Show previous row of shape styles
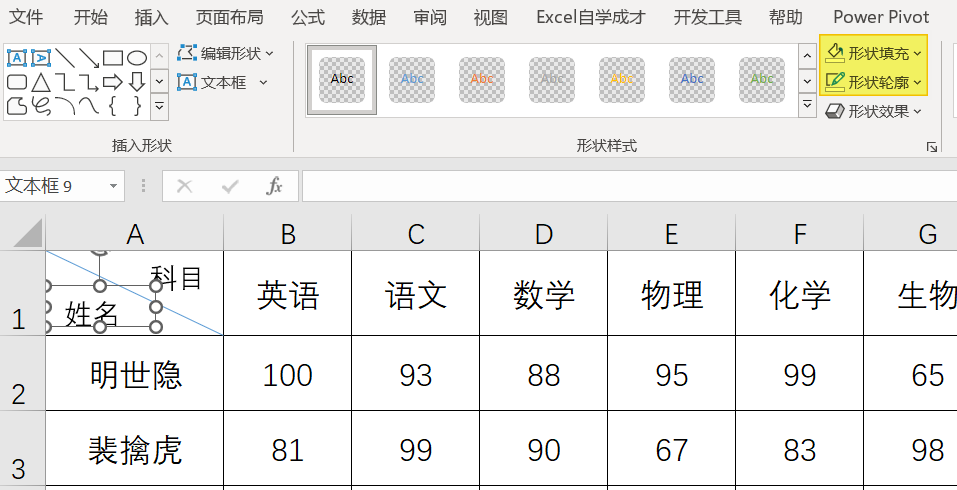This screenshot has height=490, width=957. 807,56
